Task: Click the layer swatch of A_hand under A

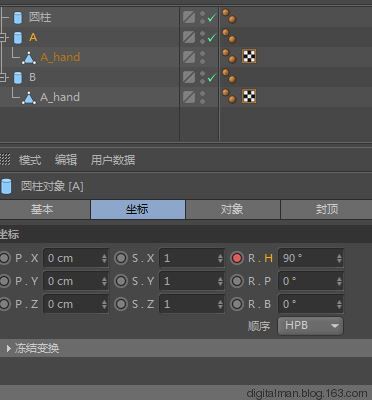Action: pyautogui.click(x=189, y=57)
